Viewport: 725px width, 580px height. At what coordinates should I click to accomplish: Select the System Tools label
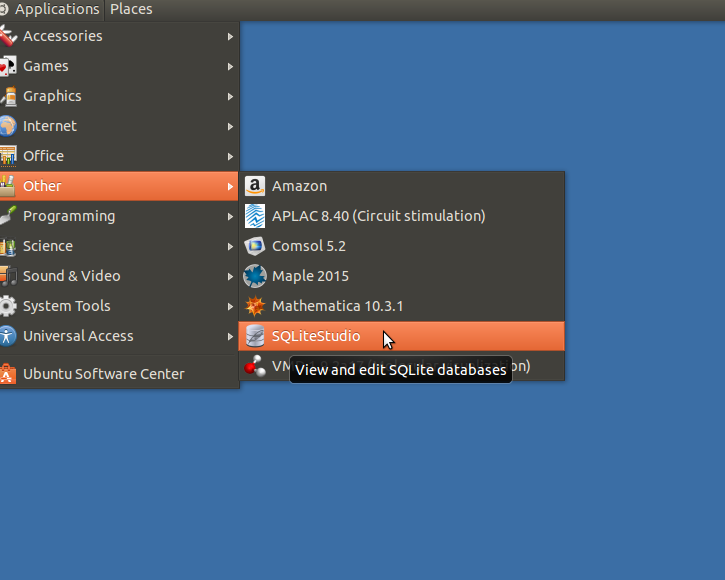point(67,306)
